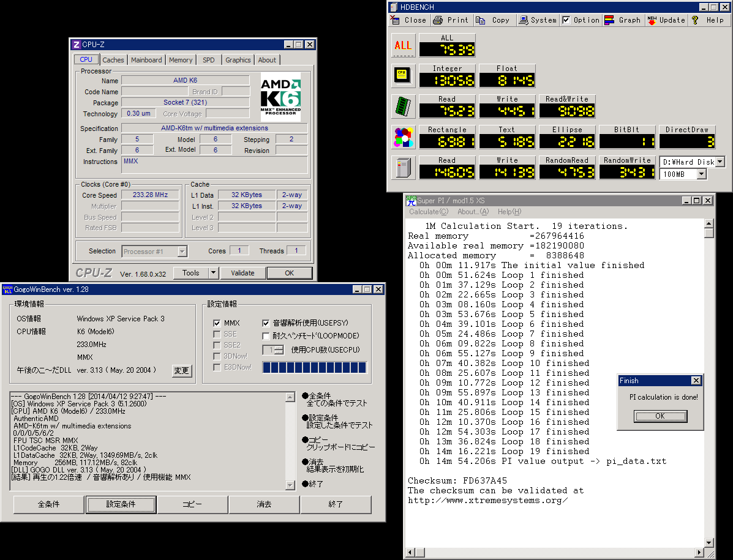This screenshot has width=733, height=560.
Task: Click the CPU chip icon in HDBENCH
Action: click(x=403, y=75)
